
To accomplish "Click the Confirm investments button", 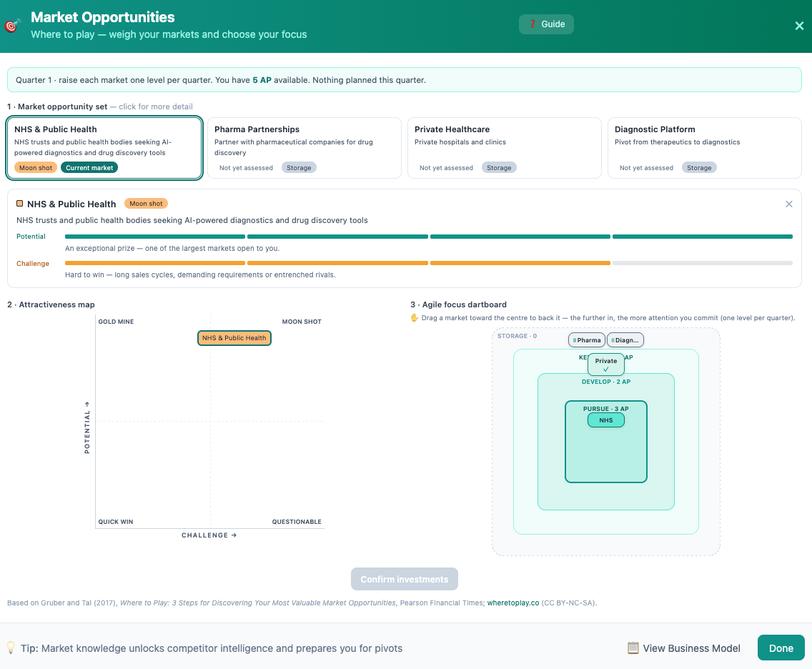I will tap(404, 579).
